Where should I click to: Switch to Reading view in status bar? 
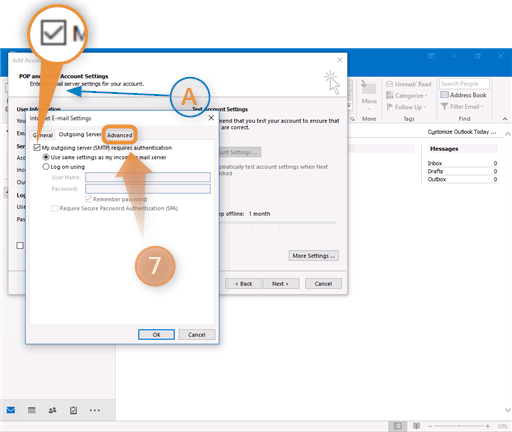416,426
